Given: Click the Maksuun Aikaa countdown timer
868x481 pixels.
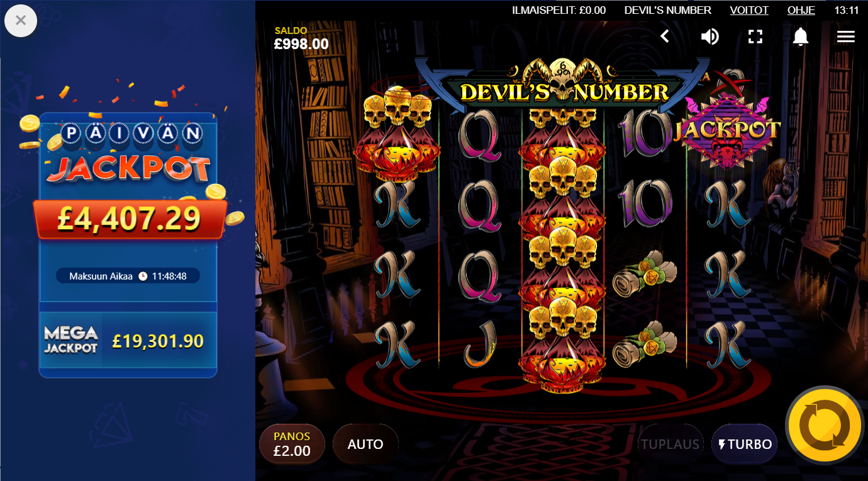Looking at the screenshot, I should click(x=128, y=276).
